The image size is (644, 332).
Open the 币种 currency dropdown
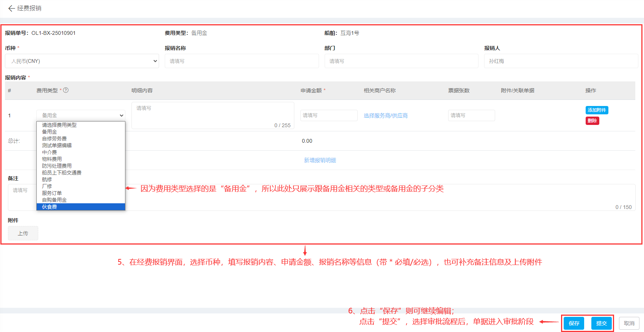82,61
